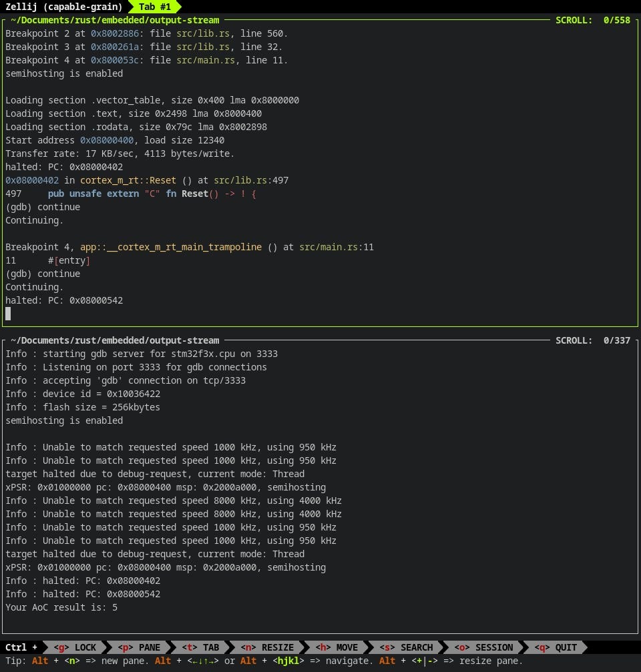Click the SCROLL 0/337 indicator

point(594,340)
